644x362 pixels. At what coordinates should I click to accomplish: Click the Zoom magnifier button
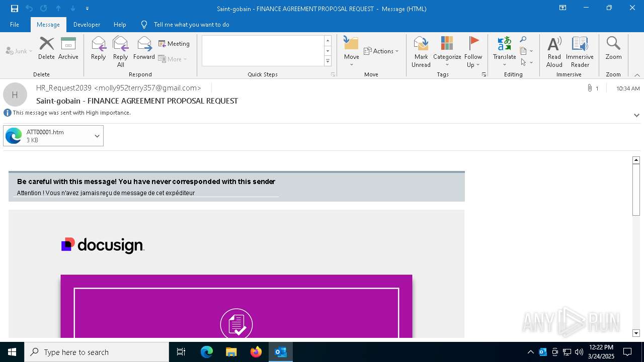[x=613, y=48]
